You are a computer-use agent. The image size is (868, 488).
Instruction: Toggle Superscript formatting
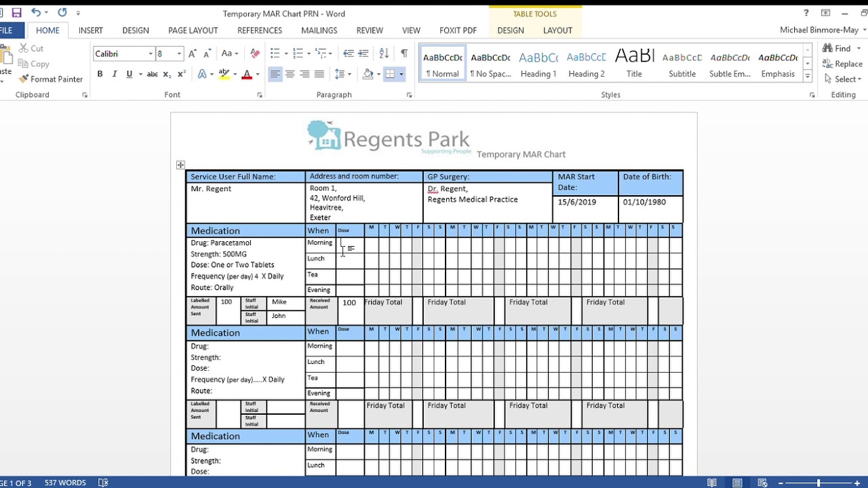(181, 74)
